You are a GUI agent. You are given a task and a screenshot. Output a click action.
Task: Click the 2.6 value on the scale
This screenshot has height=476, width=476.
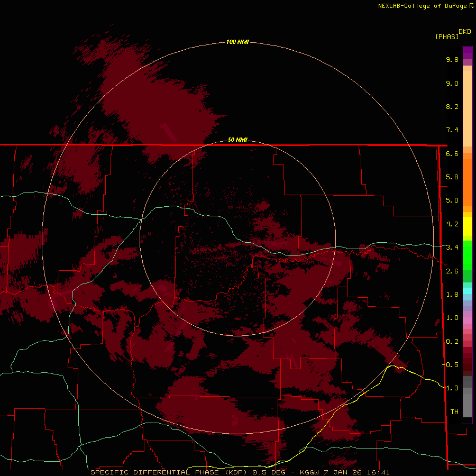click(x=452, y=271)
